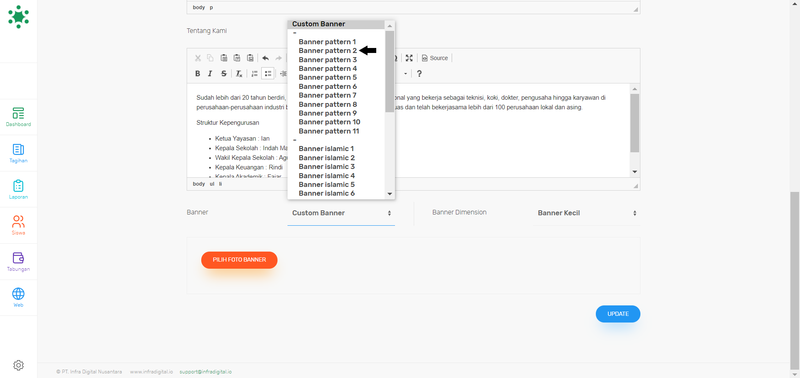Select Banner islamic 2 option

tap(327, 158)
